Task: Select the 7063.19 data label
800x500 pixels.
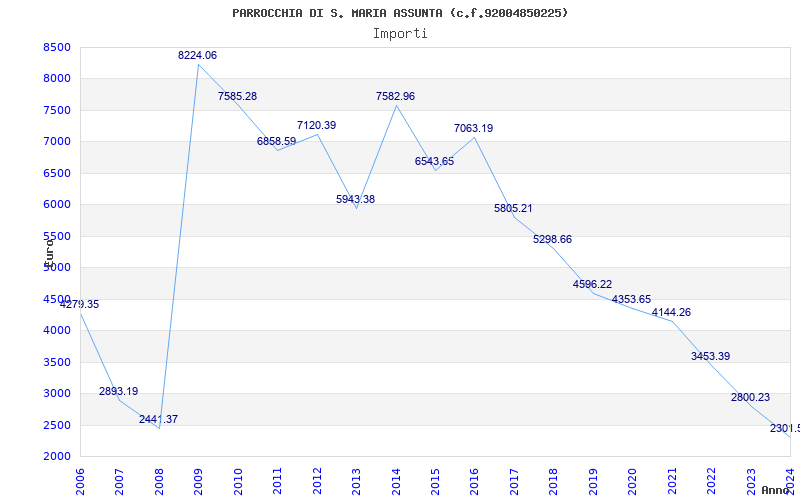Action: pos(473,128)
